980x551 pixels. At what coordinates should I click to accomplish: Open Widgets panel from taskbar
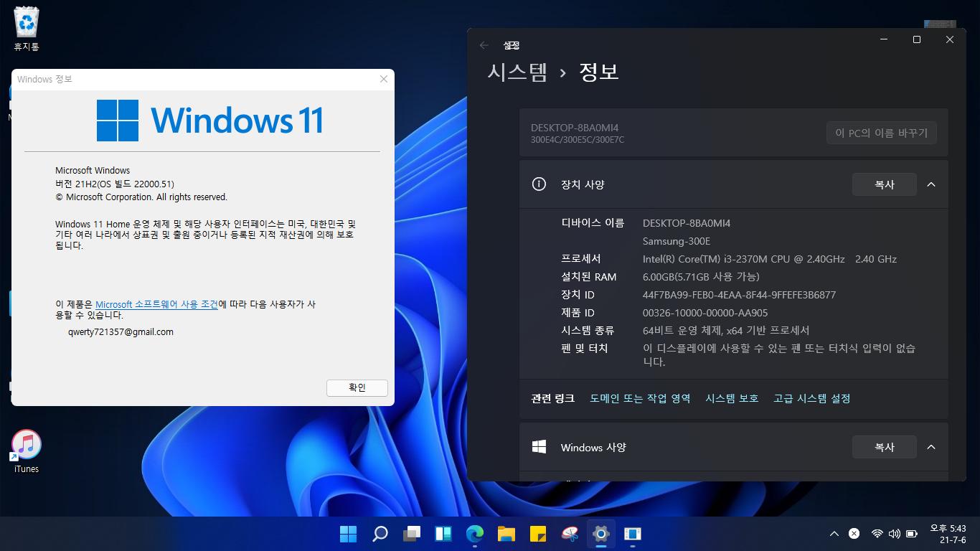[443, 534]
